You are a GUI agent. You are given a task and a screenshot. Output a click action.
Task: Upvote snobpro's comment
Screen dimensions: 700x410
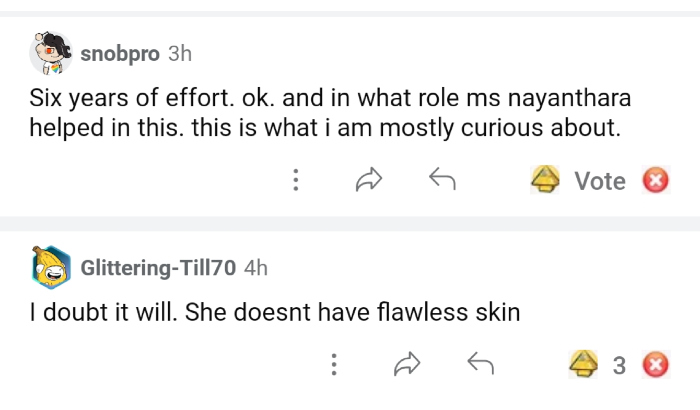[545, 180]
